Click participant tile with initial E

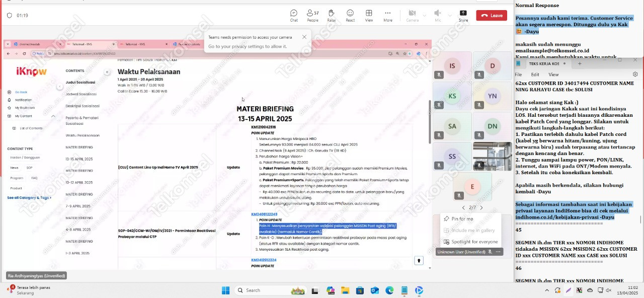(472, 186)
